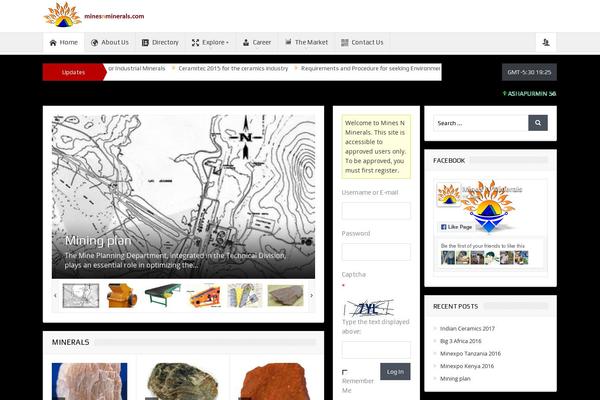Viewport: 600px width, 400px height.
Task: Open the Directory menu item
Action: pos(160,42)
